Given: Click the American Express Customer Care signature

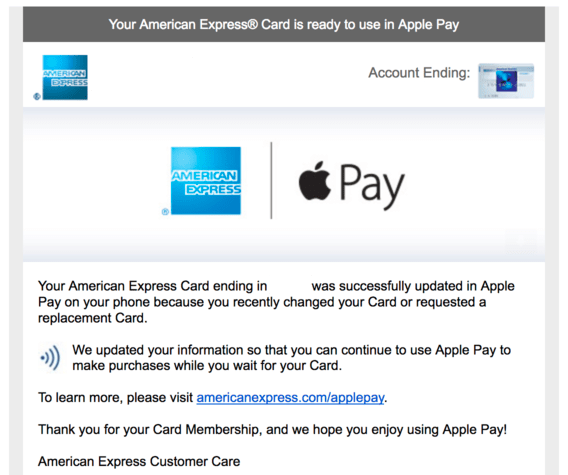Looking at the screenshot, I should click(x=139, y=461).
